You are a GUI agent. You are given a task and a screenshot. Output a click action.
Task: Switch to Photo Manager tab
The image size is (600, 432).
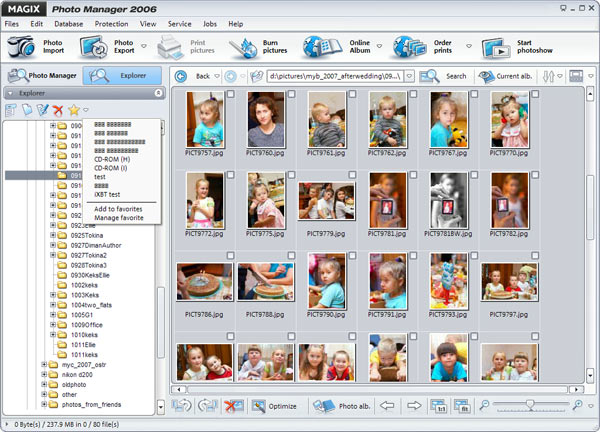43,75
